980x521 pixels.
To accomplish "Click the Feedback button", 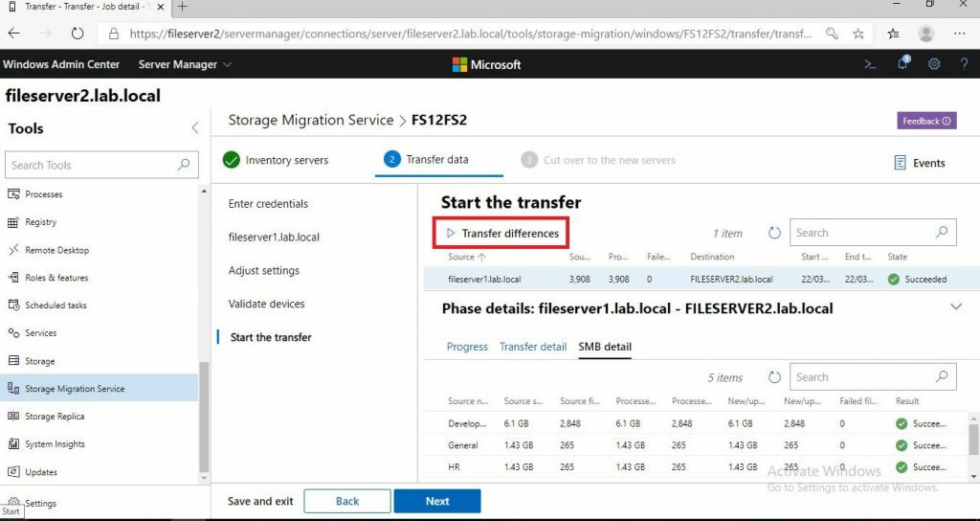I will point(926,121).
